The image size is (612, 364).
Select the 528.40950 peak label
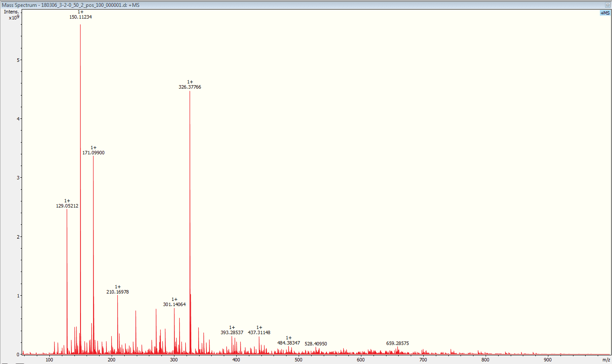pyautogui.click(x=316, y=344)
